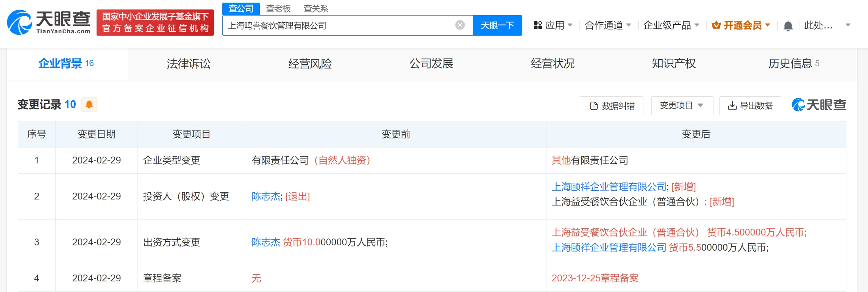Click the red 国家中小企业发展子基金 banner
The height and width of the screenshot is (292, 868).
tap(155, 22)
